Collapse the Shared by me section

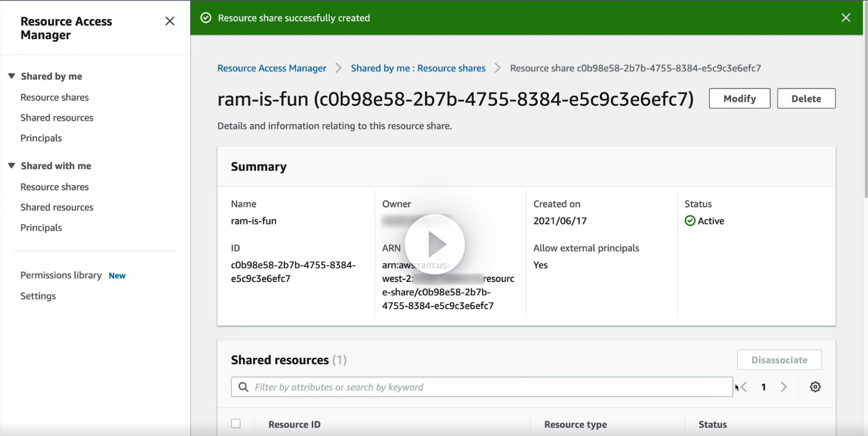12,76
